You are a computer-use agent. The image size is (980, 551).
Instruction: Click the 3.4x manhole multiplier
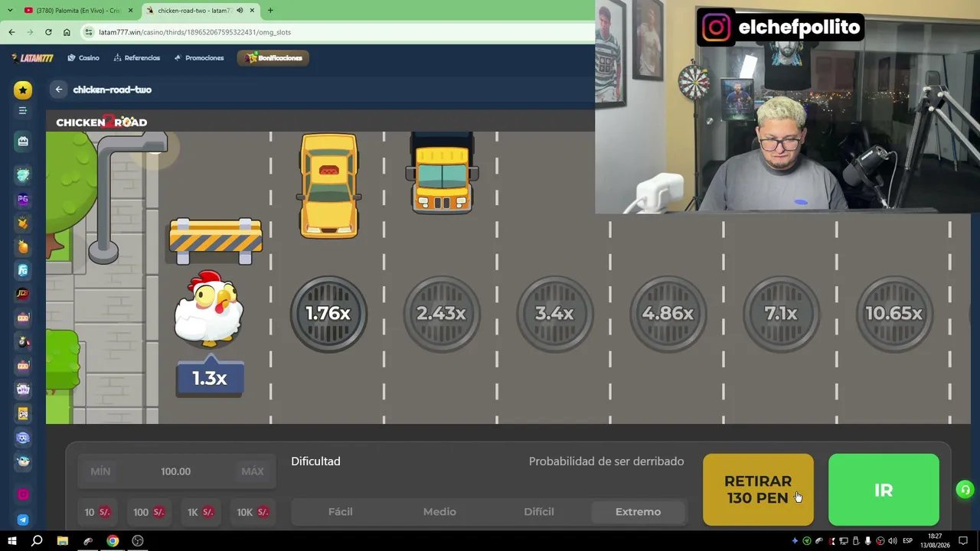(x=554, y=314)
